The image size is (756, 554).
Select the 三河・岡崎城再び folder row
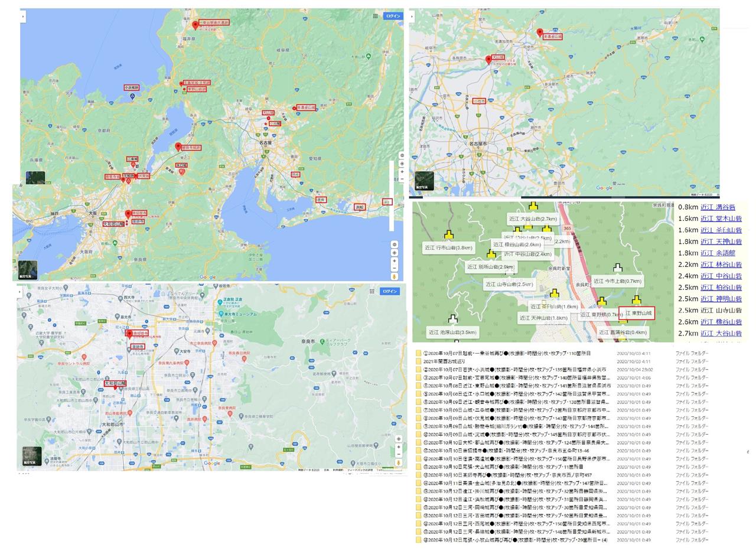[561, 507]
